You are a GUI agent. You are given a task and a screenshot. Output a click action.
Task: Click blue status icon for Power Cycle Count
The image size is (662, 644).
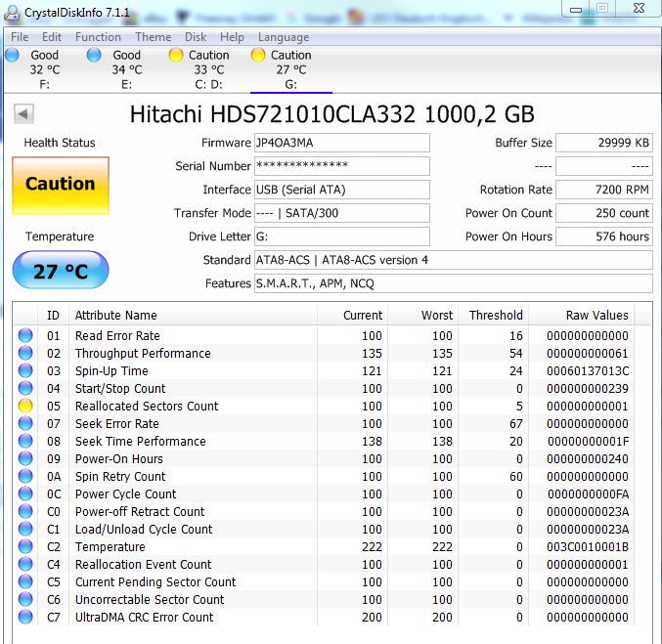point(25,494)
